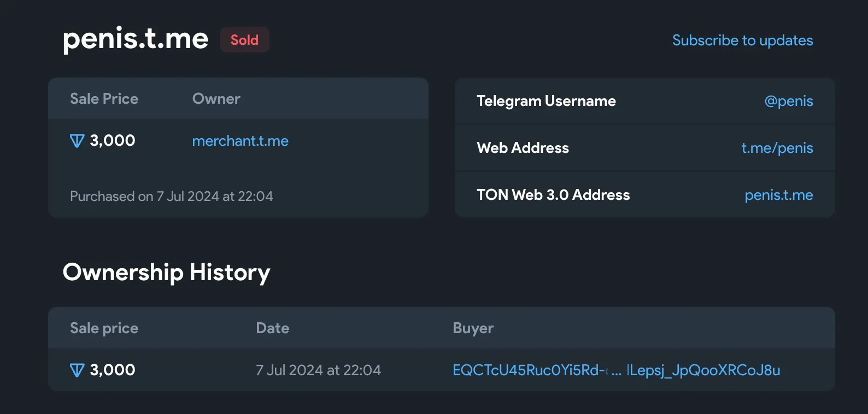Image resolution: width=868 pixels, height=414 pixels.
Task: Open the Subscribe to updates link
Action: pos(742,40)
